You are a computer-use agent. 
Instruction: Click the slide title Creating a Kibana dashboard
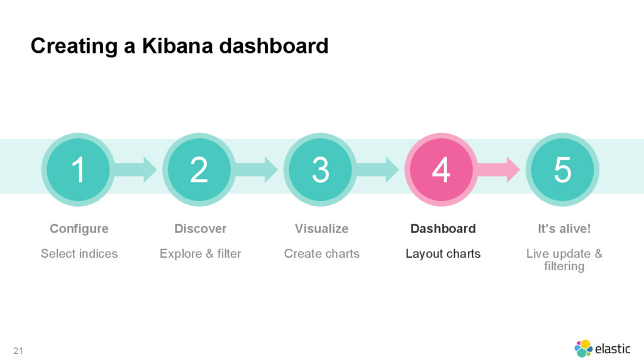coord(179,45)
